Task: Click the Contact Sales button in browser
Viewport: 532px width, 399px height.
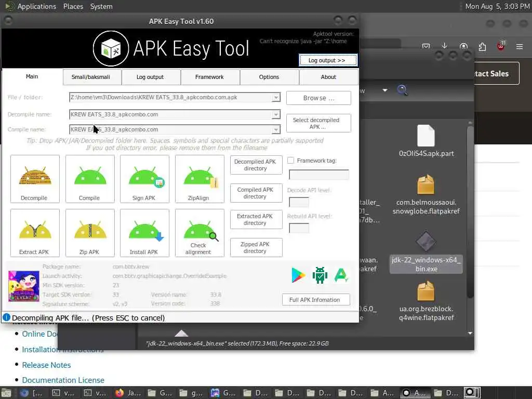Action: pos(496,74)
